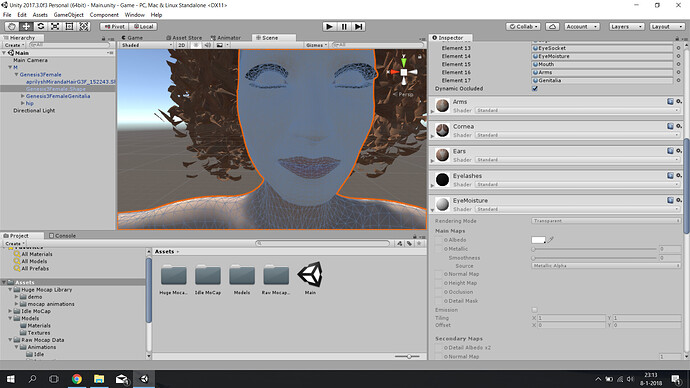
Task: Open EyeMoisture material help icon
Action: [x=670, y=200]
